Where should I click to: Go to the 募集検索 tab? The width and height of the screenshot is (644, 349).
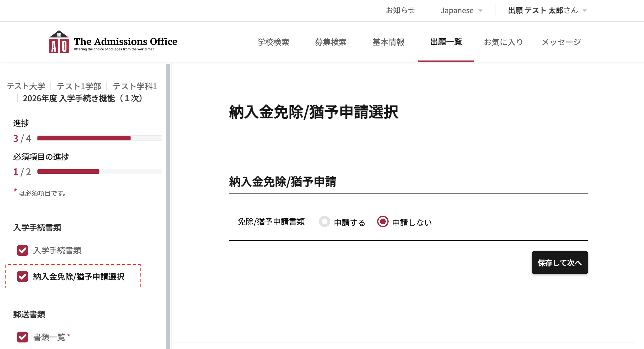331,42
